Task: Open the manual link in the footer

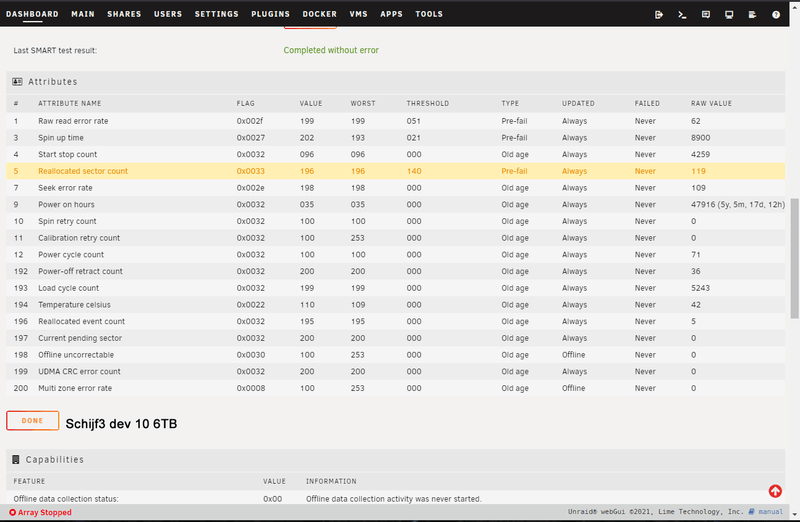Action: pyautogui.click(x=770, y=512)
